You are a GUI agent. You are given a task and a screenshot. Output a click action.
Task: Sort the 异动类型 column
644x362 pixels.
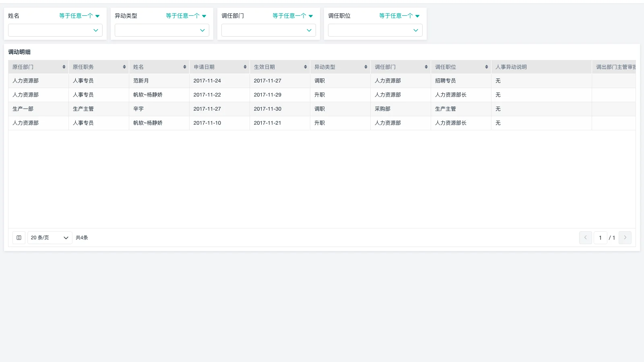(x=366, y=67)
